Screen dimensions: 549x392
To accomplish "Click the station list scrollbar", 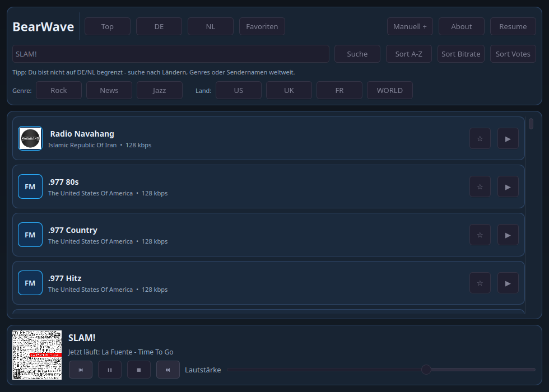I will coord(531,124).
